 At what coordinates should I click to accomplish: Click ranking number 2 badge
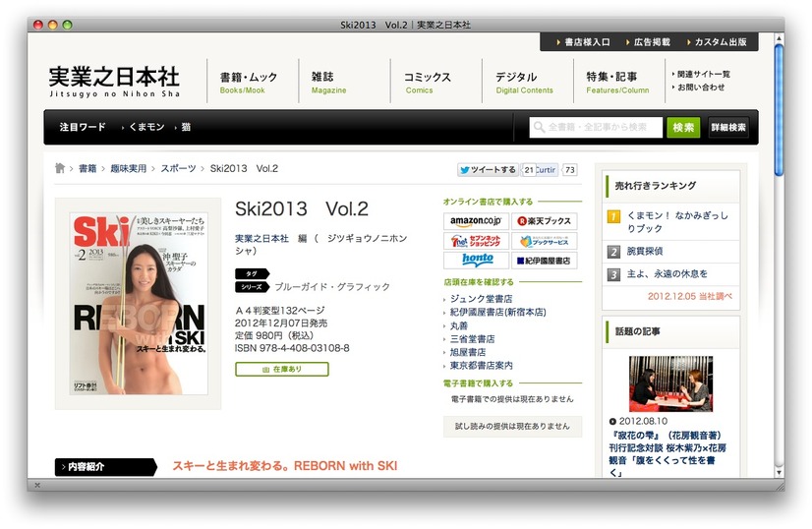(613, 252)
